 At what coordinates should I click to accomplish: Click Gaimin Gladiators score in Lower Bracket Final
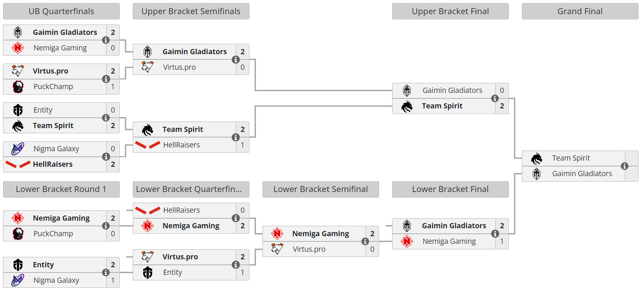(502, 226)
